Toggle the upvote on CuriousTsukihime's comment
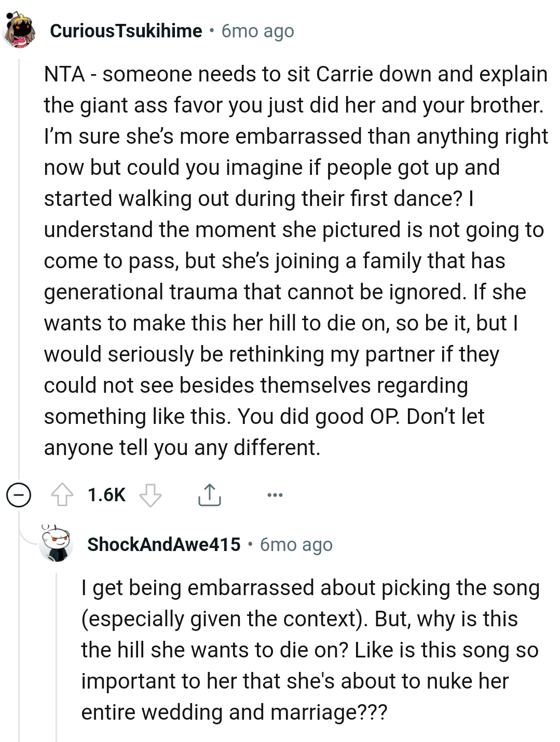Viewport: 560px width, 742px height. (62, 494)
